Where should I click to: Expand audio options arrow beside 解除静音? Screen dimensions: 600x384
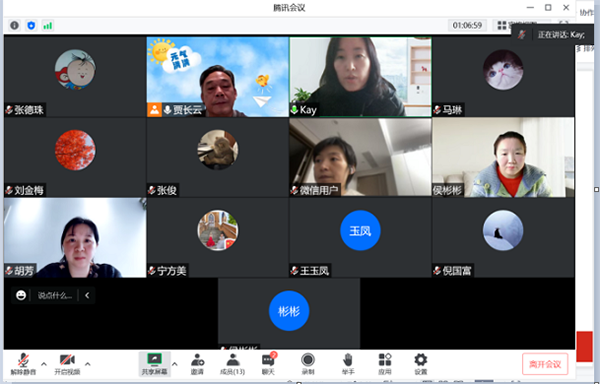coord(44,364)
